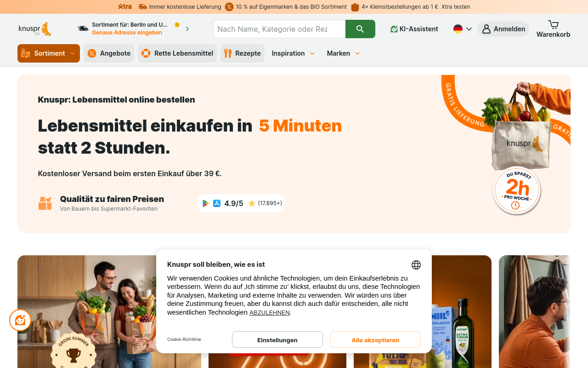Click the green arrow next to delivery address
588x368 pixels.
187,29
